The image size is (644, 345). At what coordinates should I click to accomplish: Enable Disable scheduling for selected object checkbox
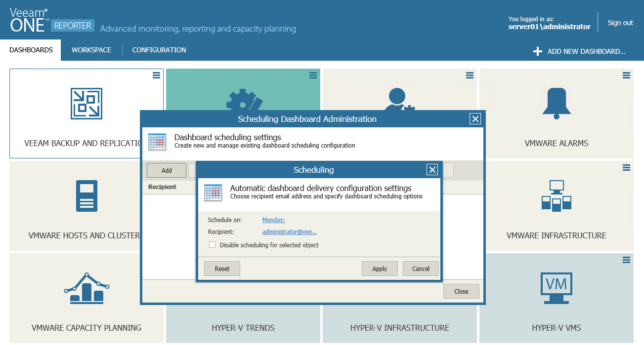pos(212,245)
